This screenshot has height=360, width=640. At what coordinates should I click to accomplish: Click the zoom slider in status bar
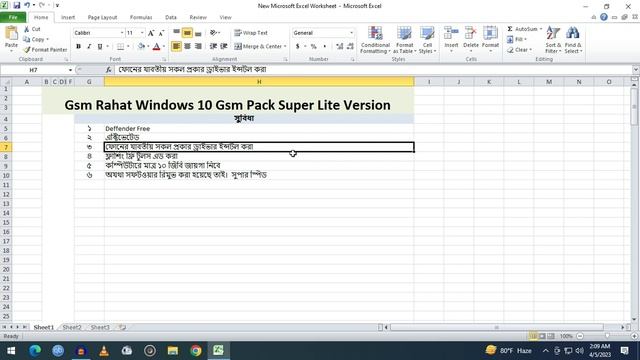pos(607,336)
